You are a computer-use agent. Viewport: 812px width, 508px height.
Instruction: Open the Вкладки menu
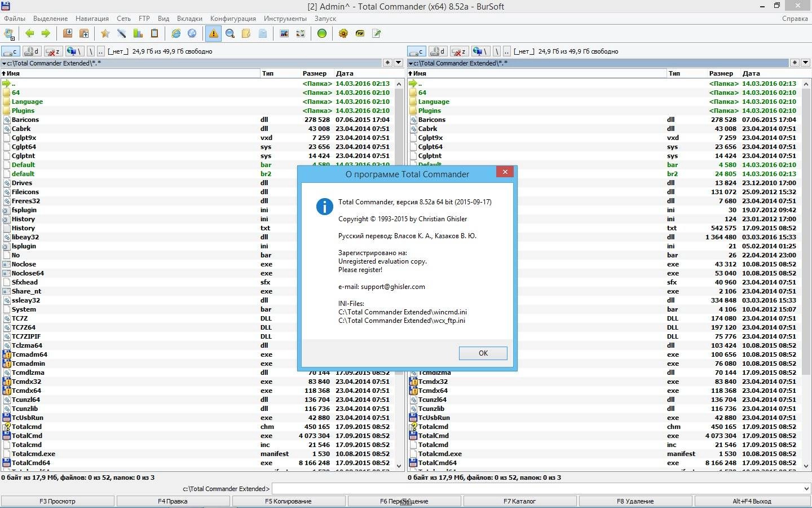[x=189, y=19]
